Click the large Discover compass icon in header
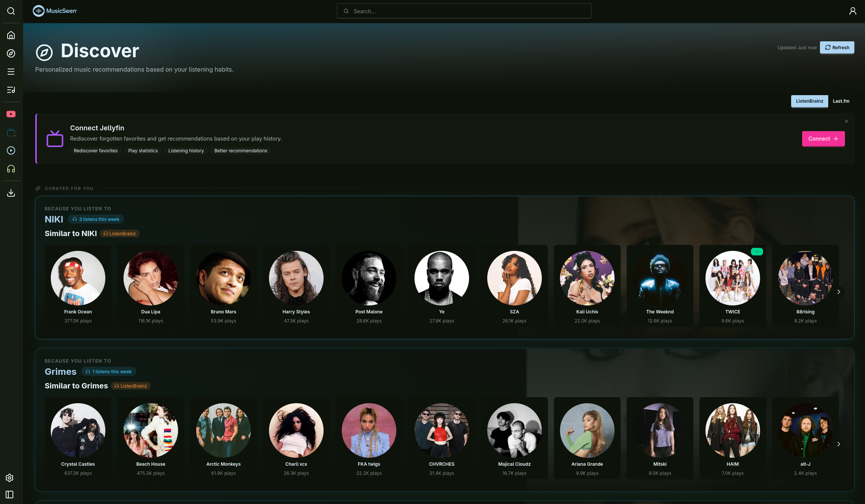 pyautogui.click(x=44, y=52)
